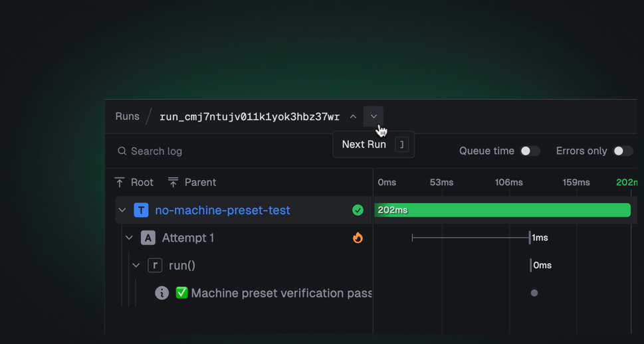Click the orange flame icon
Image resolution: width=644 pixels, height=344 pixels.
pyautogui.click(x=358, y=238)
